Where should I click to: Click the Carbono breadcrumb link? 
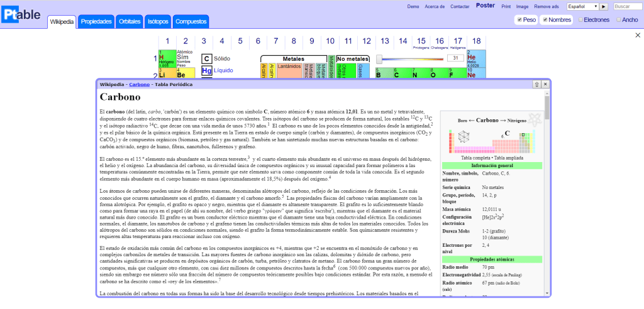(139, 84)
